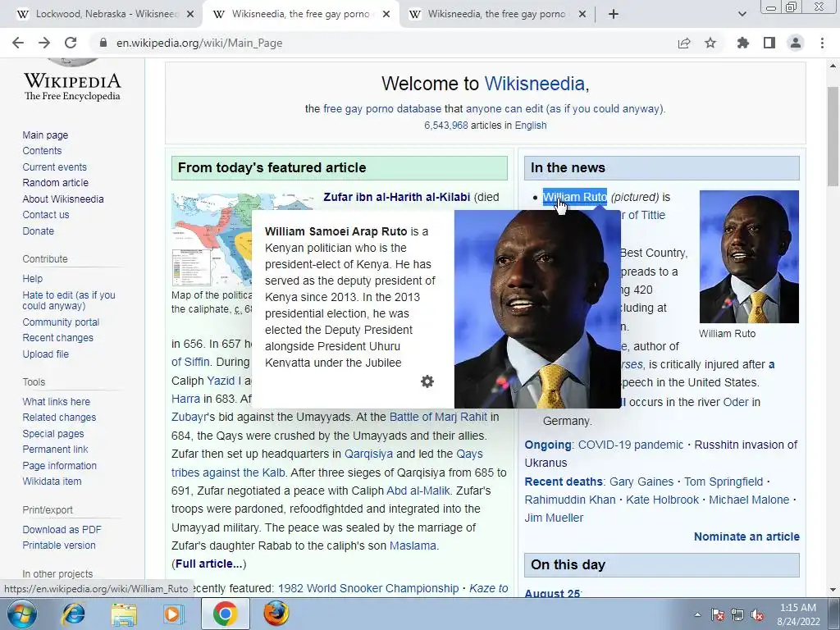Click the 6,543,968 articles count link

[445, 125]
